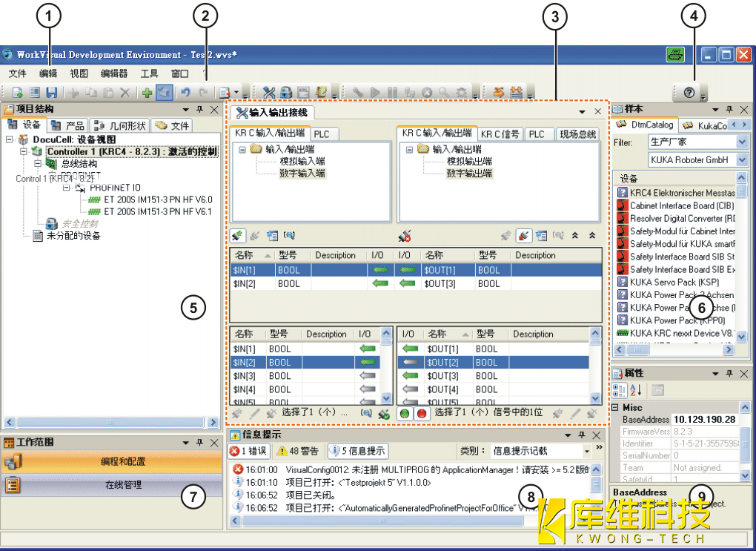756x551 pixels.
Task: Click the Undo arrow in toolbar
Action: 186,93
